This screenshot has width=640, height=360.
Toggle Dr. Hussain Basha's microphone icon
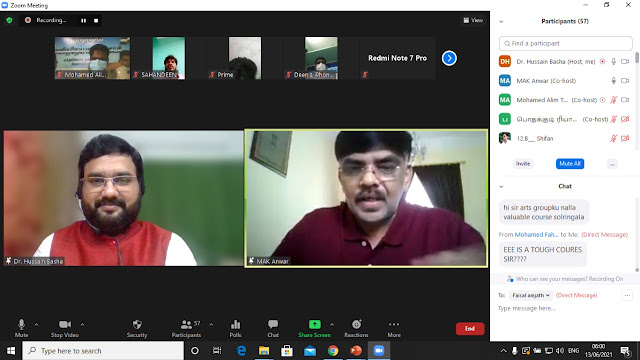click(x=613, y=62)
